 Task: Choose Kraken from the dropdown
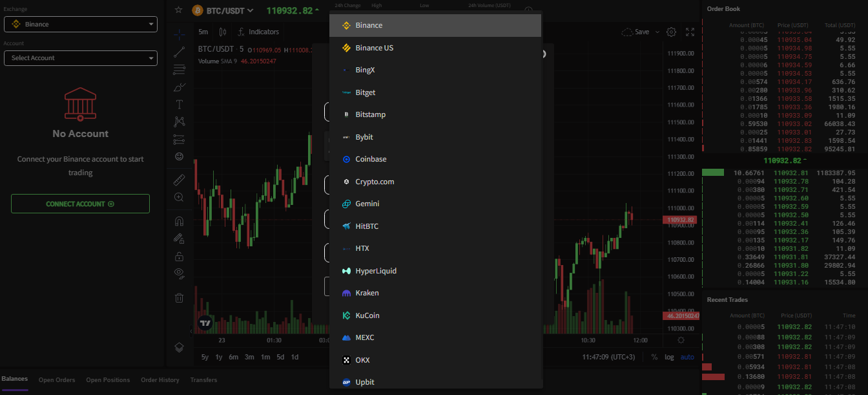(435, 293)
